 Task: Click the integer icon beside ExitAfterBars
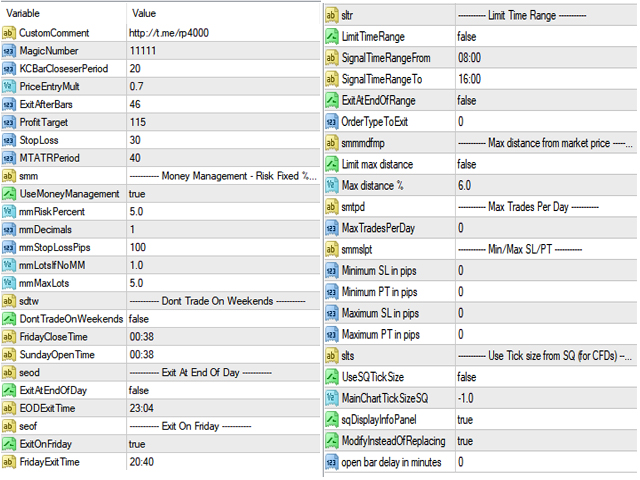pyautogui.click(x=9, y=104)
